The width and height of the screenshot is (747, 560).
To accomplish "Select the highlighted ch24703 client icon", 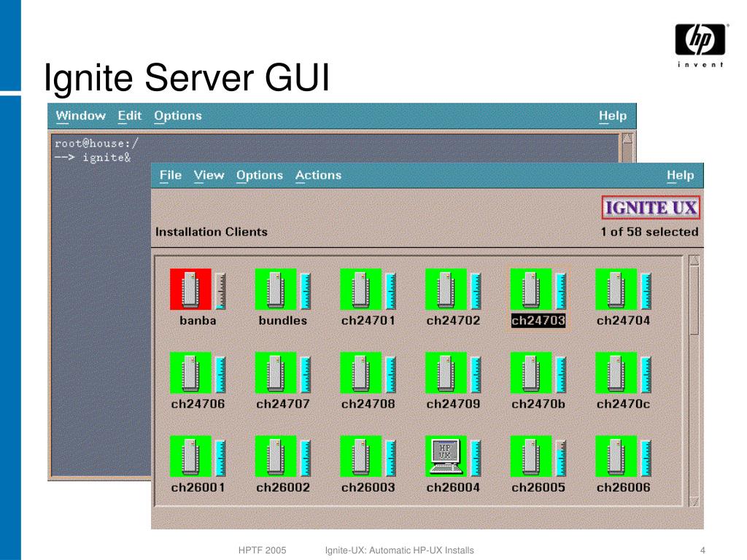I will (x=531, y=289).
